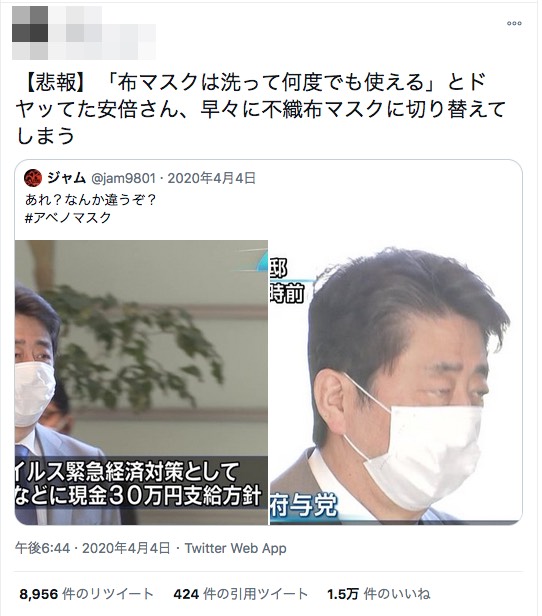Open the #アベノマスク hashtag
Image resolution: width=542 pixels, height=616 pixels.
[x=68, y=218]
